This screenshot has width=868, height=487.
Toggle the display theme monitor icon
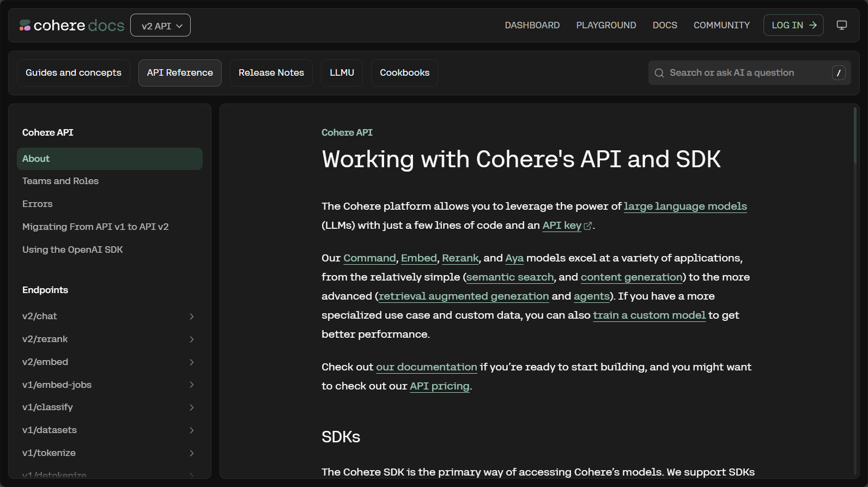coord(842,25)
